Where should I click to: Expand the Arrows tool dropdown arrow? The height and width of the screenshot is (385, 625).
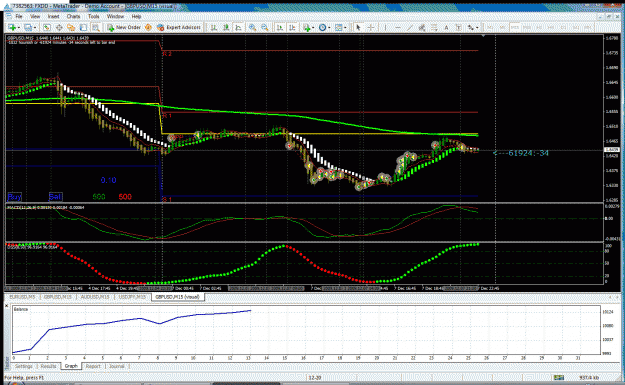point(477,28)
